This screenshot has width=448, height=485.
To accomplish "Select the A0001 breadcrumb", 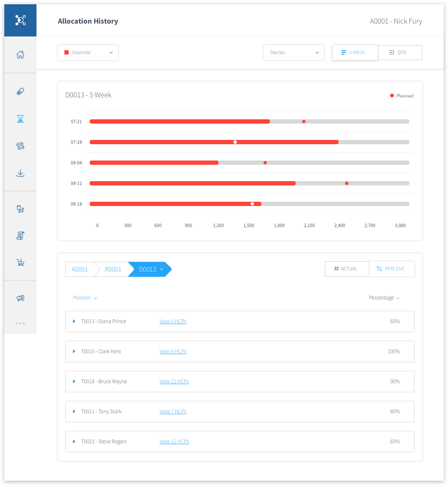I will 80,270.
